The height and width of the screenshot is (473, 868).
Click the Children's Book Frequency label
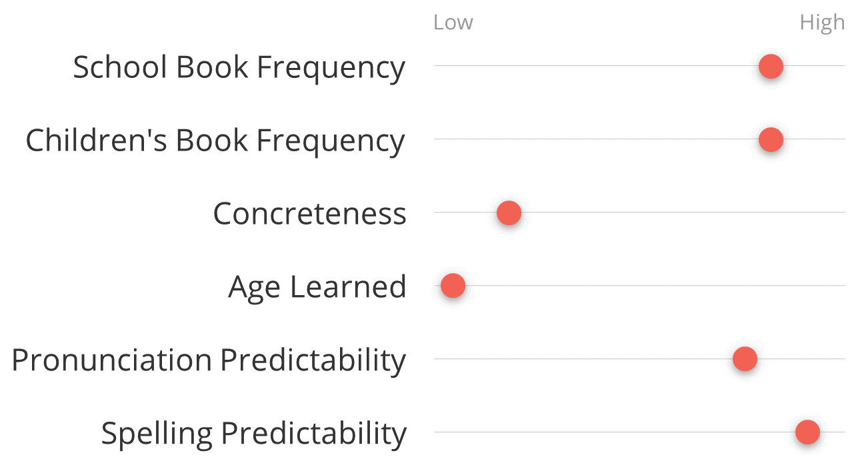(215, 141)
